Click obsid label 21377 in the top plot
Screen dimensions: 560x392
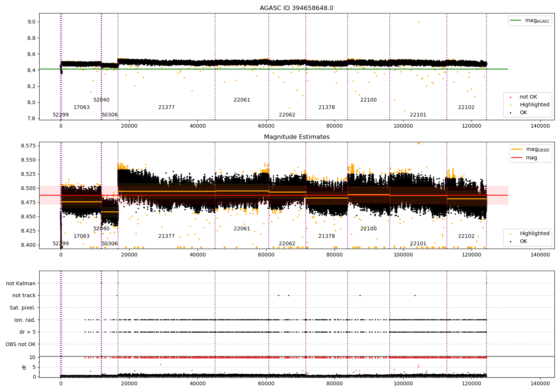pos(167,107)
